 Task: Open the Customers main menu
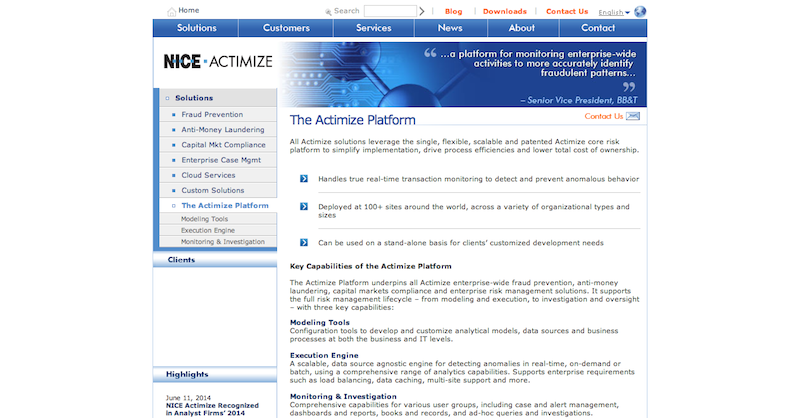(286, 28)
